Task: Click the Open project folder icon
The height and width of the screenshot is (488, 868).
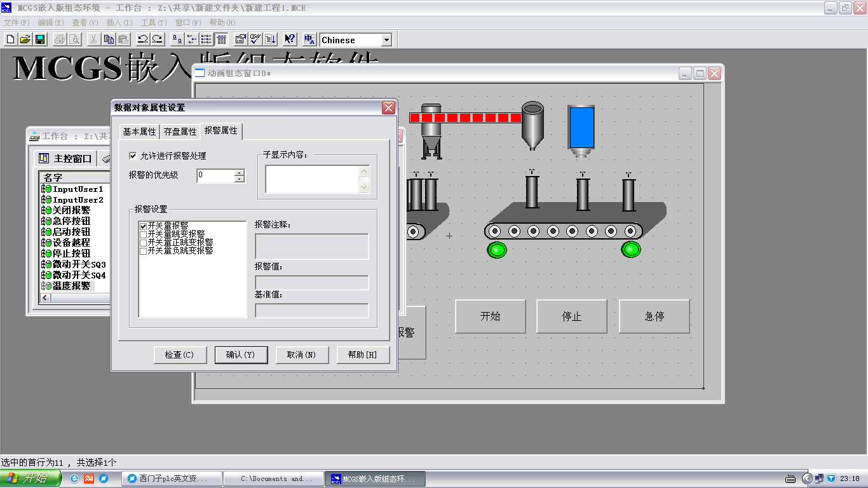Action: (x=25, y=39)
